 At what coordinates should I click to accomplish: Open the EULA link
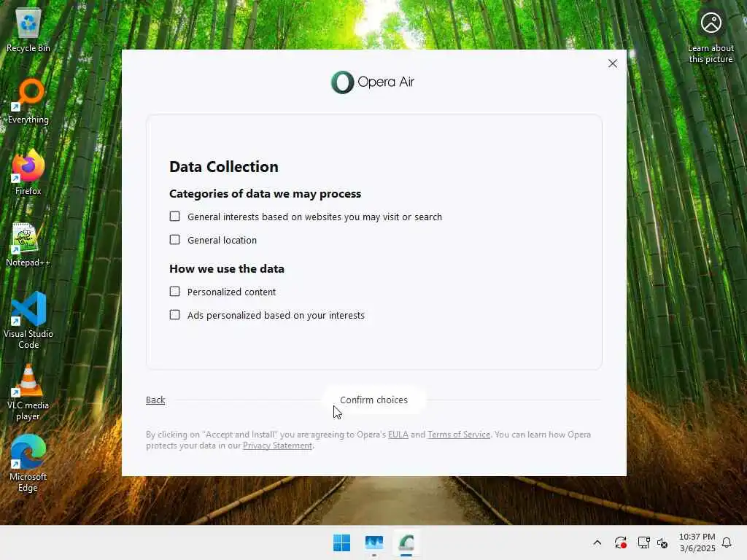398,435
